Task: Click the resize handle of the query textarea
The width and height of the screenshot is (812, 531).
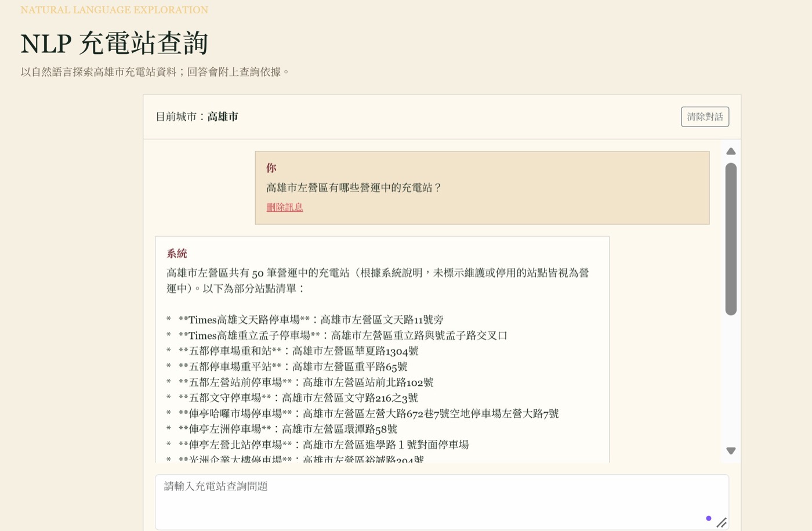Action: point(722,522)
